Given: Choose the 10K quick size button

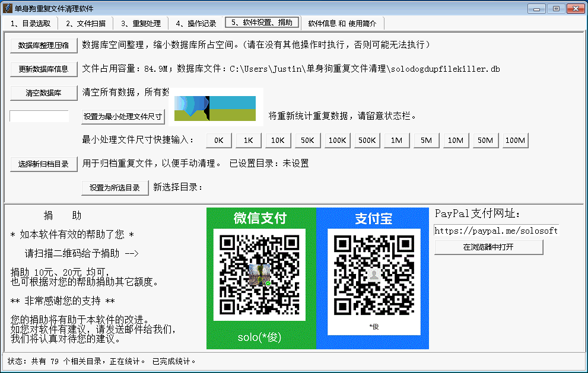Looking at the screenshot, I should pos(278,140).
